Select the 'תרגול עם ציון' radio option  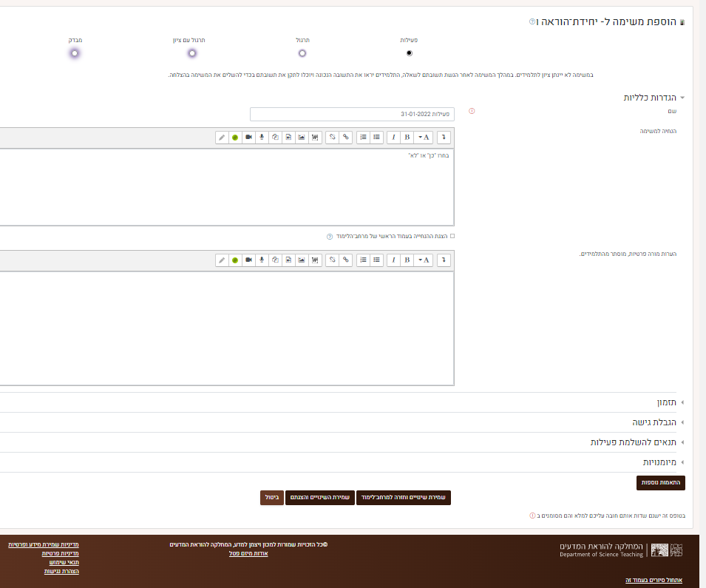click(x=191, y=53)
